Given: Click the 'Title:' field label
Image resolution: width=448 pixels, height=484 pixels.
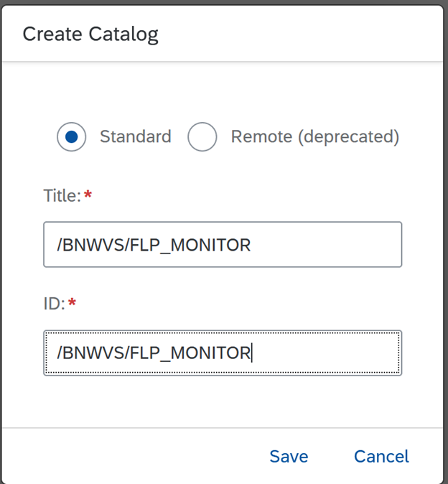Looking at the screenshot, I should (62, 195).
